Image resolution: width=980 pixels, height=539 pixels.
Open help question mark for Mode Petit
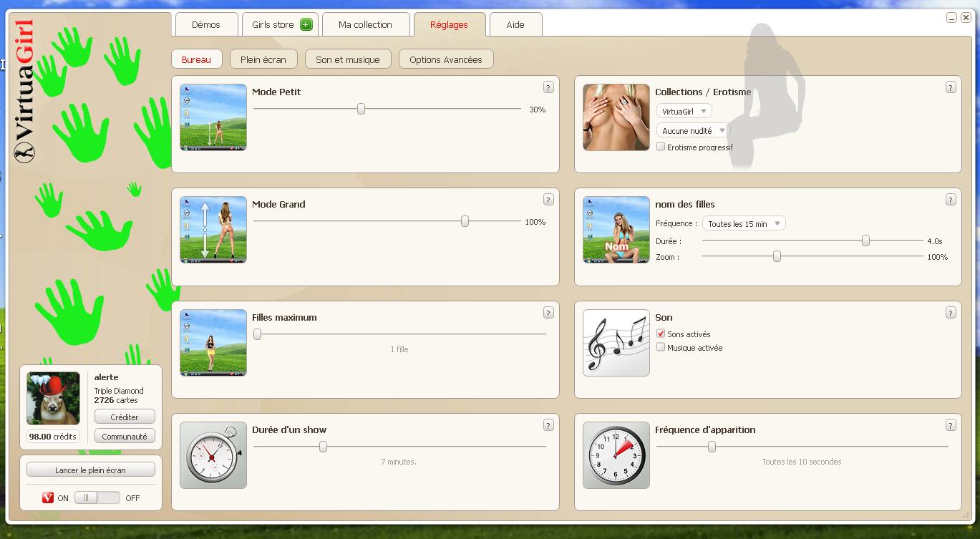(x=548, y=87)
